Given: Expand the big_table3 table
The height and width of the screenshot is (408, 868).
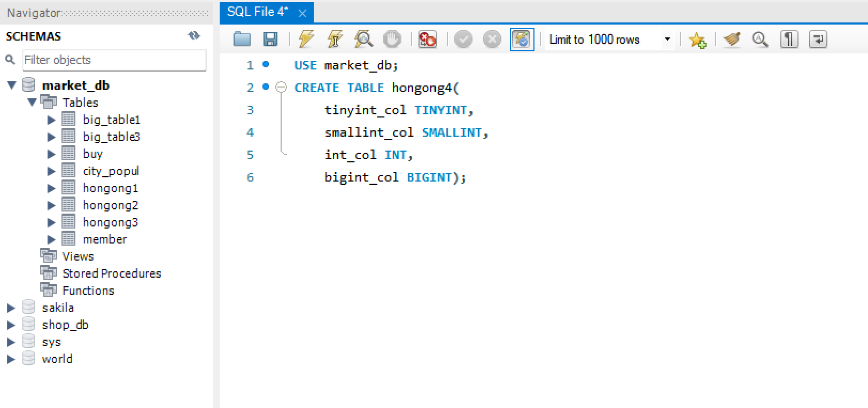Looking at the screenshot, I should click(51, 137).
